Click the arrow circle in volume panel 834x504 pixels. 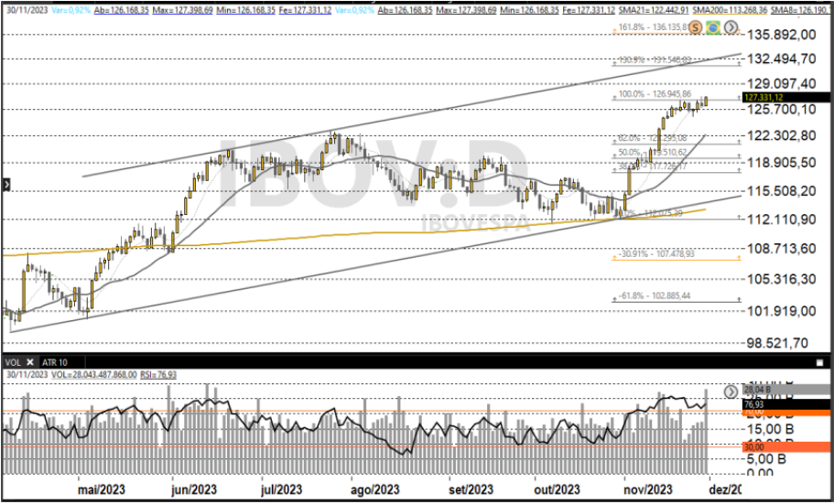pos(731,392)
